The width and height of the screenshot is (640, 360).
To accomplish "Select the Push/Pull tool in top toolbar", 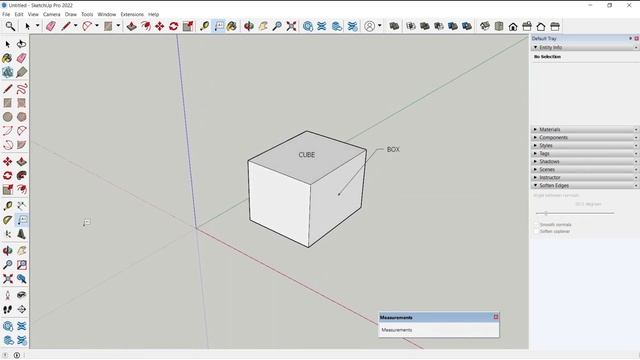I will pos(131,26).
